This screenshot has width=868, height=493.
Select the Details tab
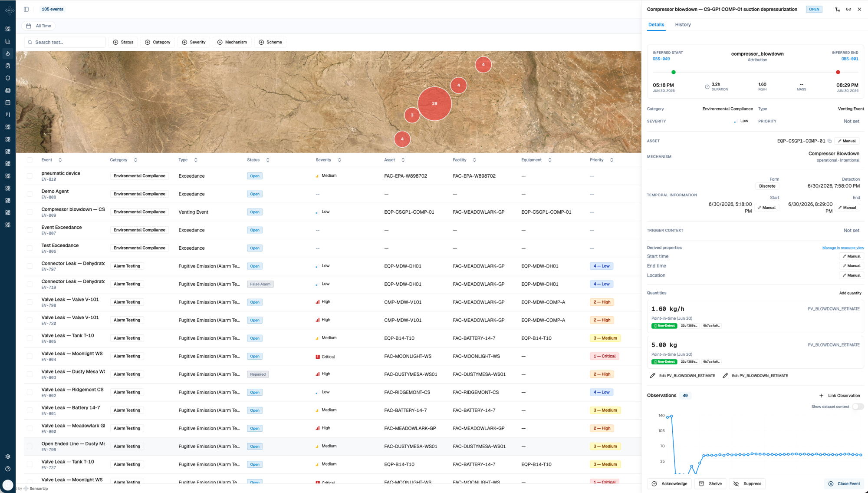tap(656, 25)
